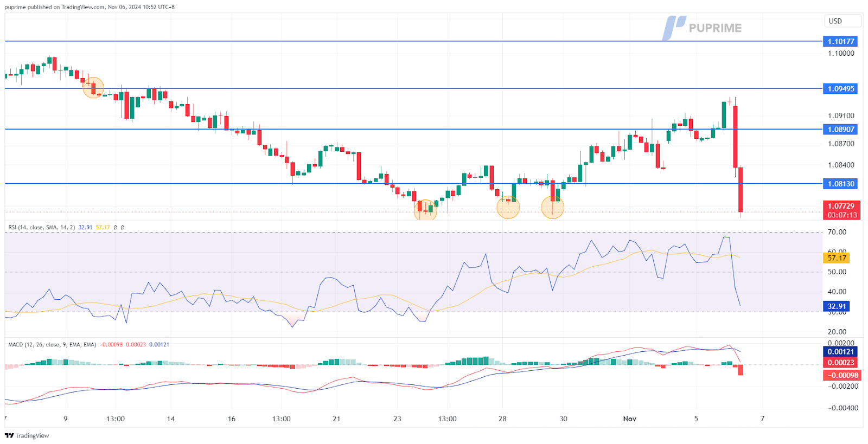
Task: Click the 1.08700 price axis value
Action: [841, 144]
